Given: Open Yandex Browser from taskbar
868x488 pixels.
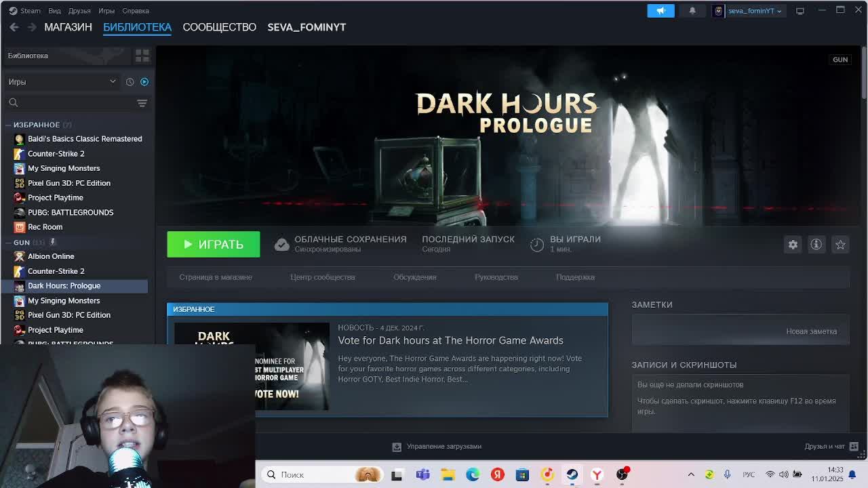Looking at the screenshot, I should [x=597, y=474].
